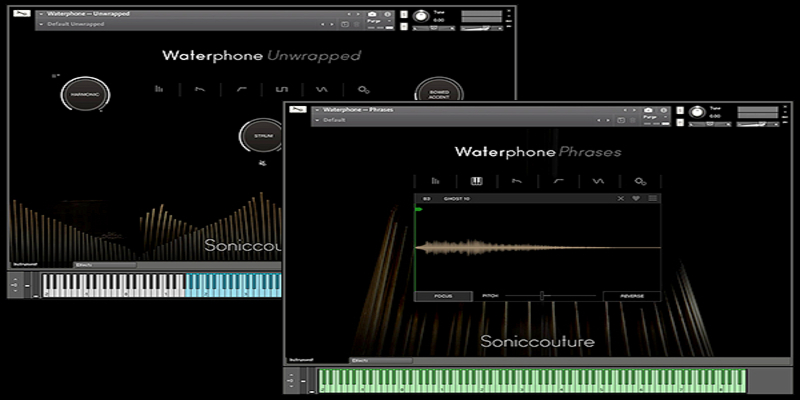Open the settings gears icon in Unwrapped window
800x400 pixels.
[x=363, y=90]
